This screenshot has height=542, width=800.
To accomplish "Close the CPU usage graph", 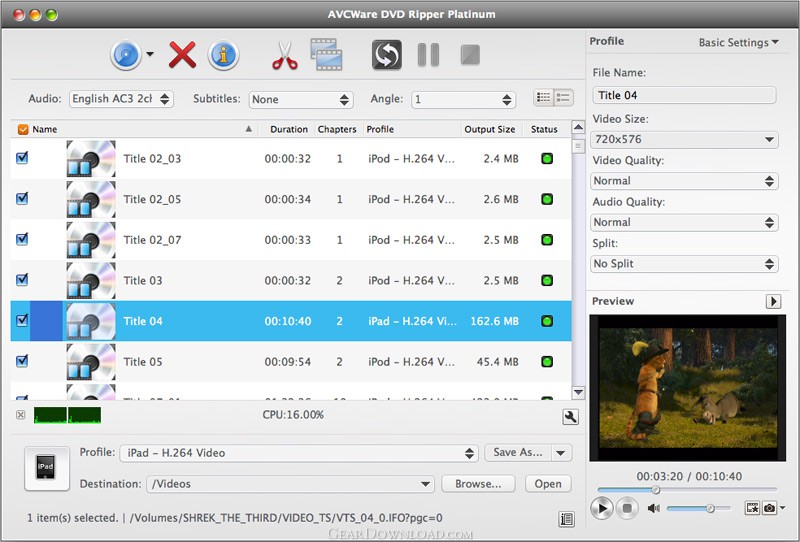I will (20, 415).
